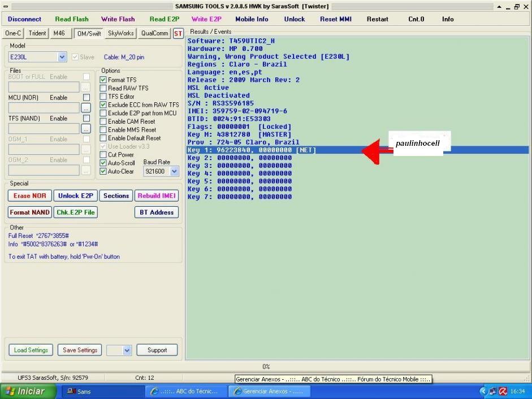Browse for the TFS (NAND) file
Image resolution: width=532 pixels, height=399 pixels.
[x=86, y=129]
